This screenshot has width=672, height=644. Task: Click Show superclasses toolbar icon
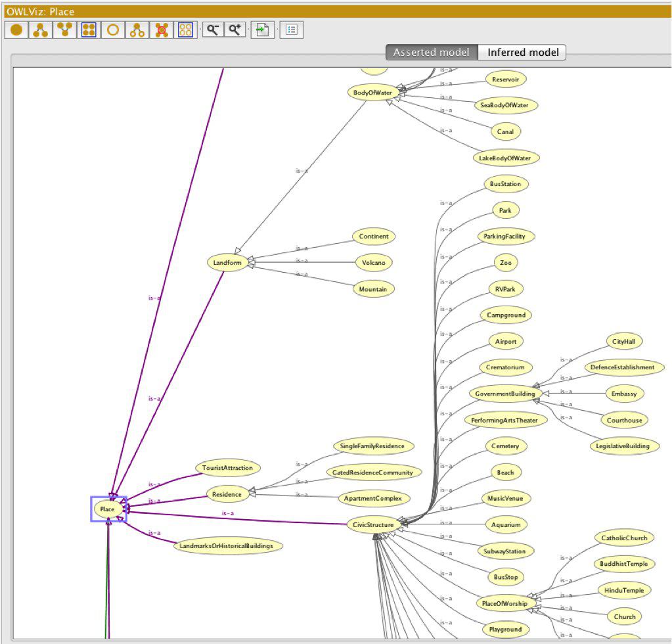pos(65,30)
